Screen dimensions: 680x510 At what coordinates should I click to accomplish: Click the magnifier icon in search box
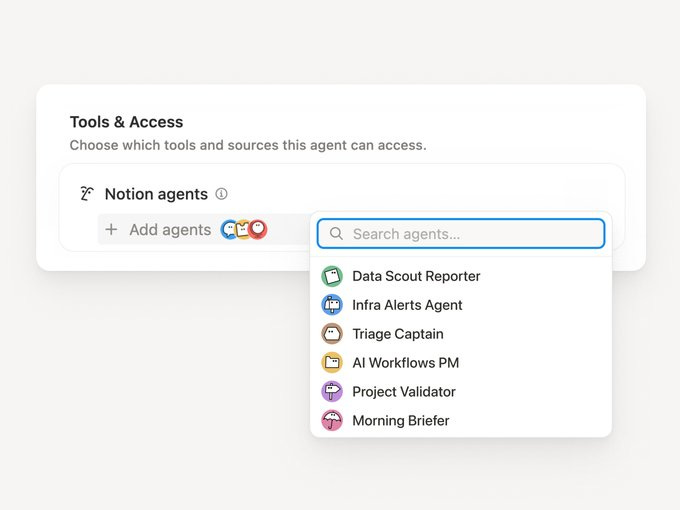click(x=336, y=234)
